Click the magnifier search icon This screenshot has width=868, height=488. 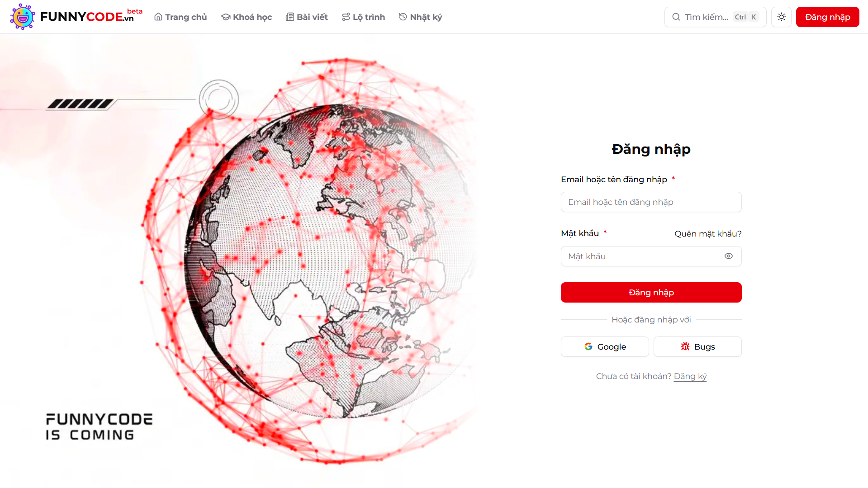(x=676, y=17)
